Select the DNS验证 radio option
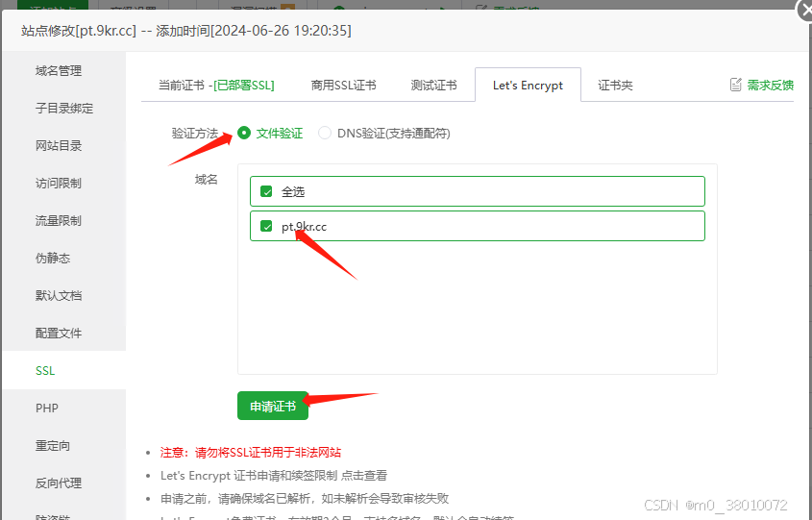The width and height of the screenshot is (812, 520). click(x=325, y=133)
